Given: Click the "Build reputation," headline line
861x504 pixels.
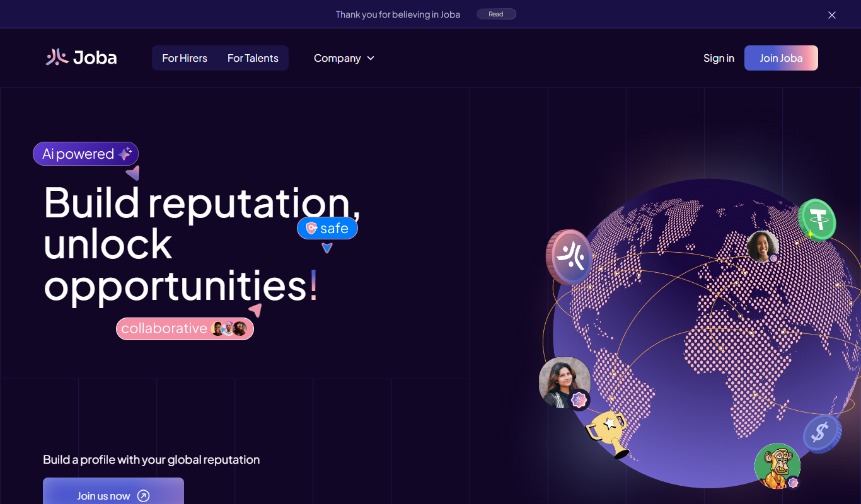Looking at the screenshot, I should (x=202, y=202).
